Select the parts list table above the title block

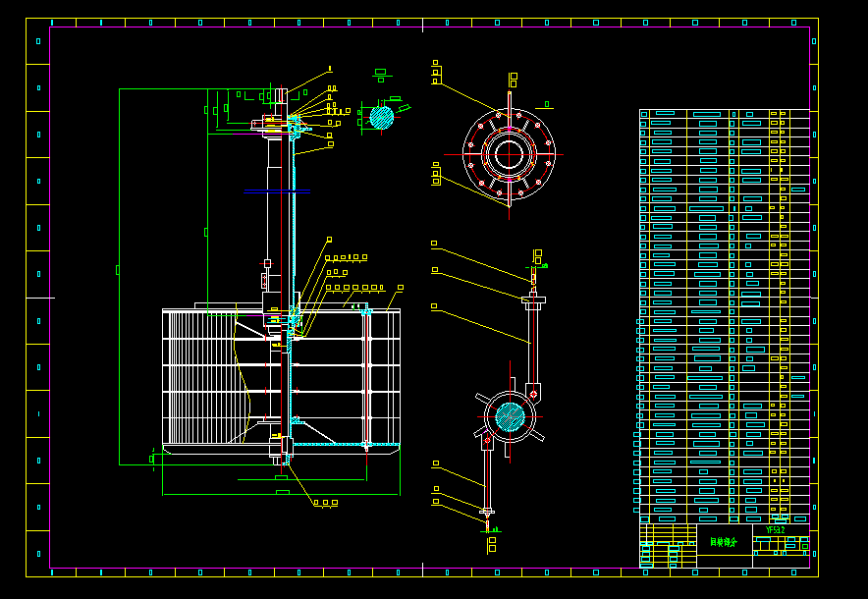725,316
